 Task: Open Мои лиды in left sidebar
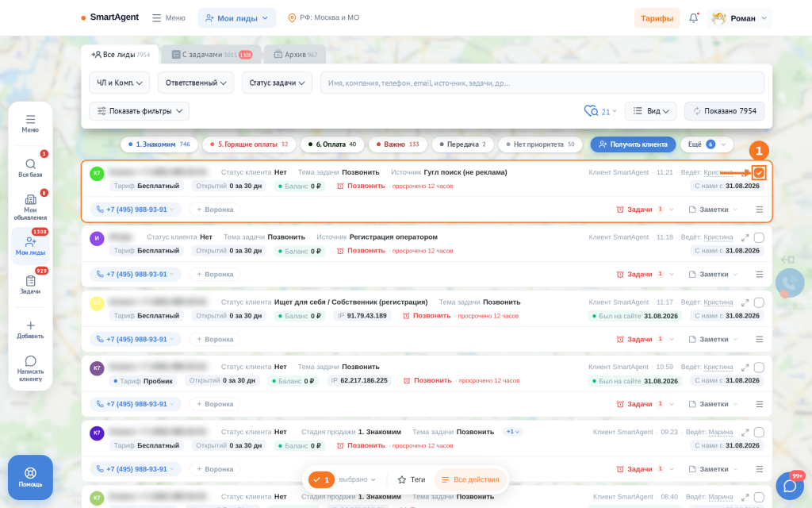[x=30, y=246]
